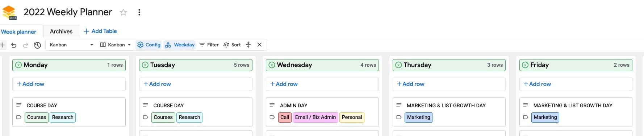Screen dimensions: 644x136
Task: Click the redo arrow icon
Action: pyautogui.click(x=25, y=45)
